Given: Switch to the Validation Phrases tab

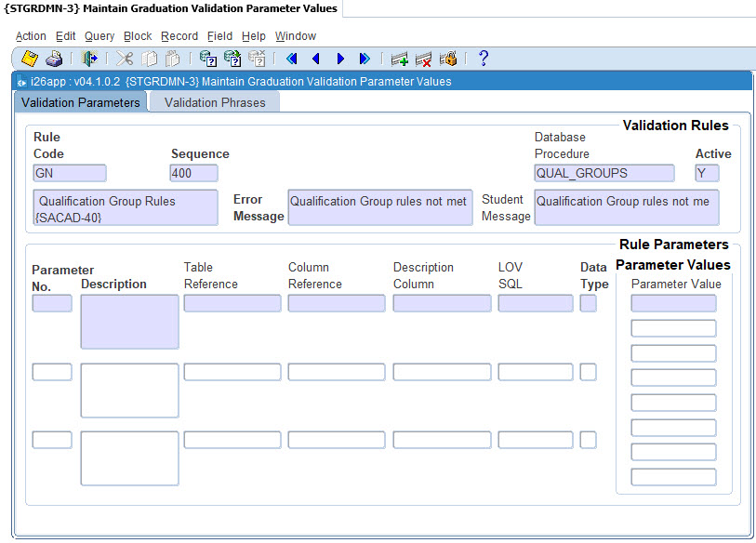Looking at the screenshot, I should [x=215, y=102].
